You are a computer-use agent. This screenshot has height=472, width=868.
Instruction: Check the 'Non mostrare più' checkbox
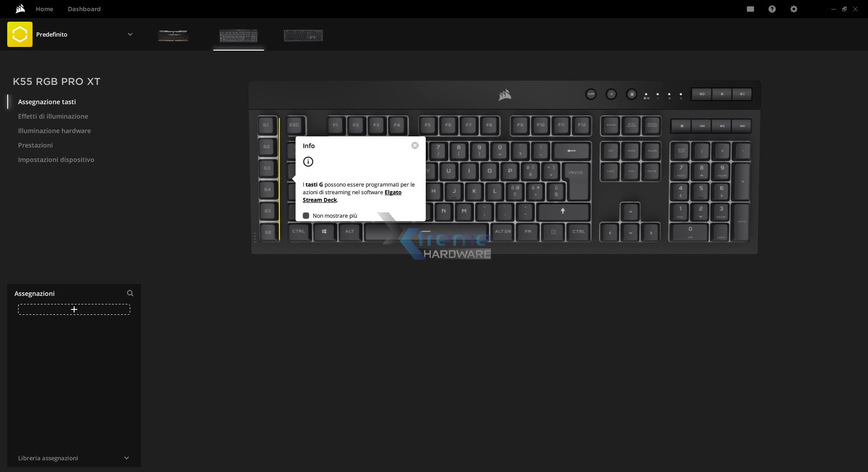pyautogui.click(x=306, y=215)
